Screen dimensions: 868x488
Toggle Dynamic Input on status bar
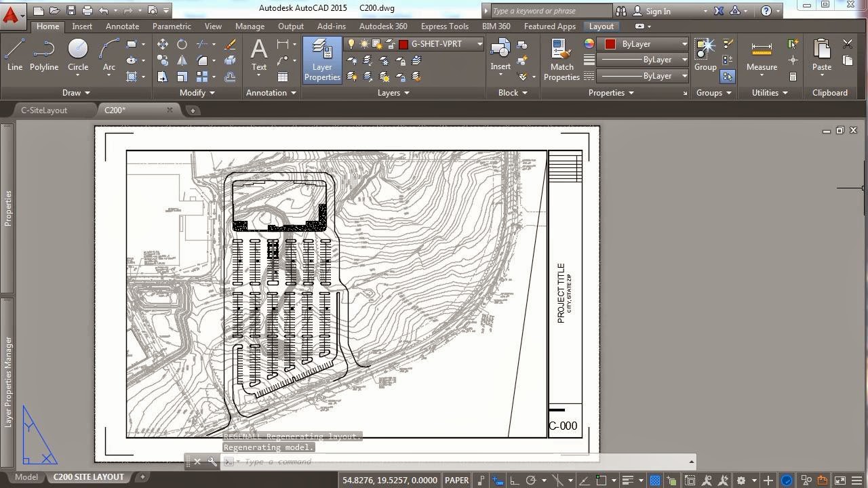pos(498,481)
